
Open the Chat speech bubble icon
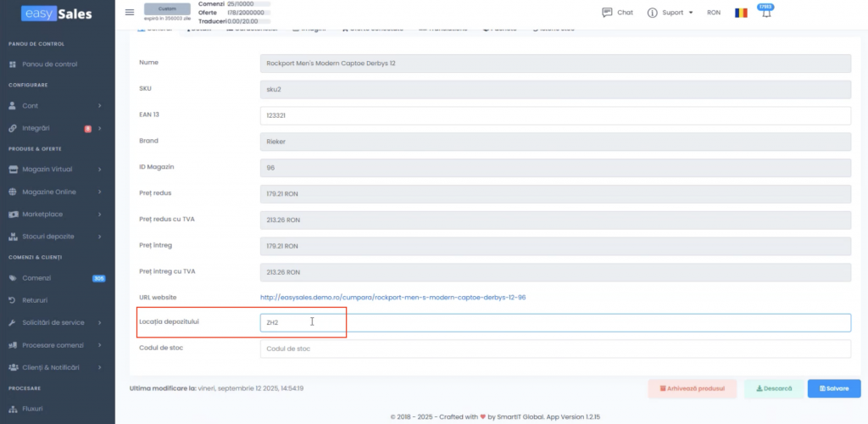pos(607,13)
